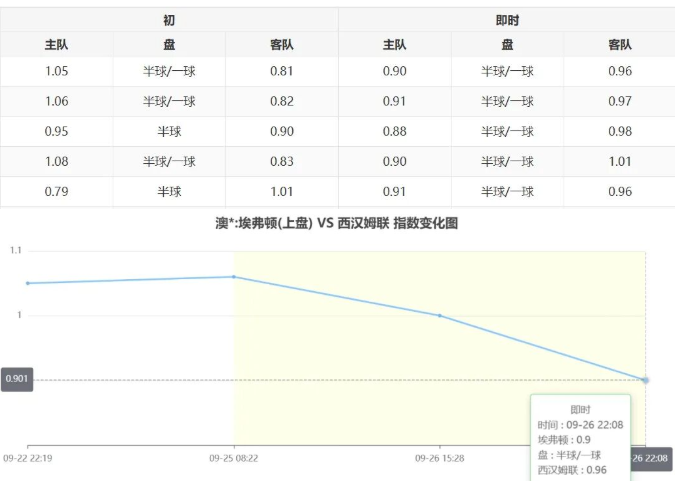Viewport: 678px width, 501px height.
Task: Click the 0.88 instant home odds cell
Action: click(x=395, y=131)
